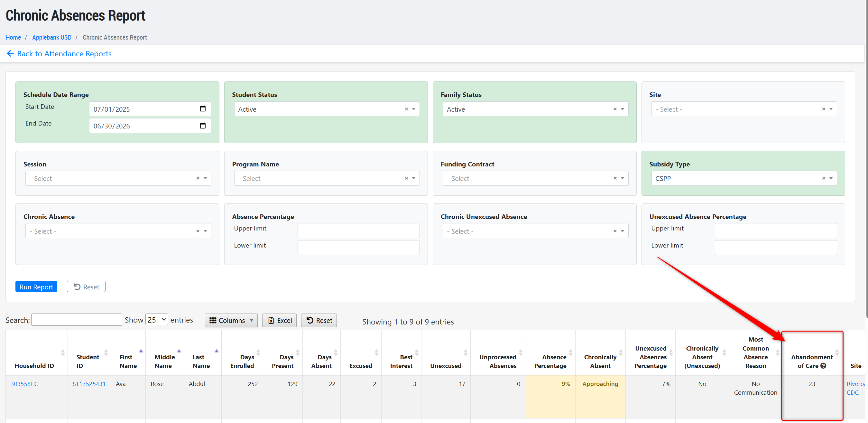Screen dimensions: 868x423
Task: Click the Run Report button
Action: (x=36, y=287)
